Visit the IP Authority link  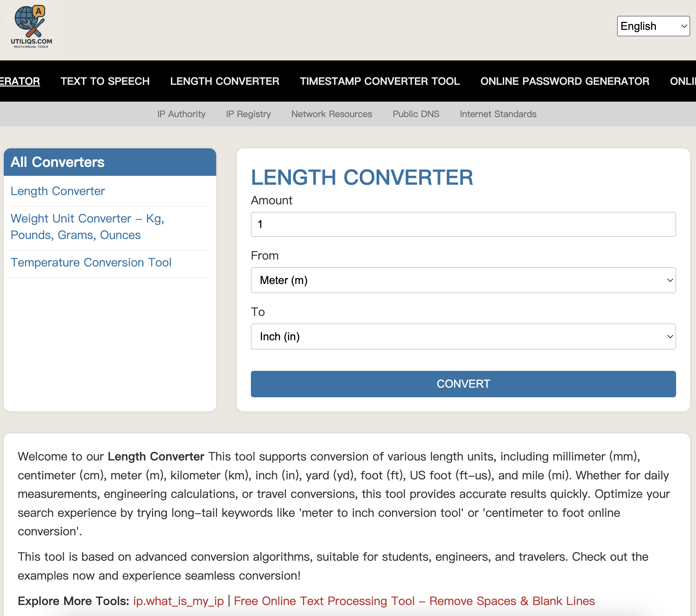(181, 114)
